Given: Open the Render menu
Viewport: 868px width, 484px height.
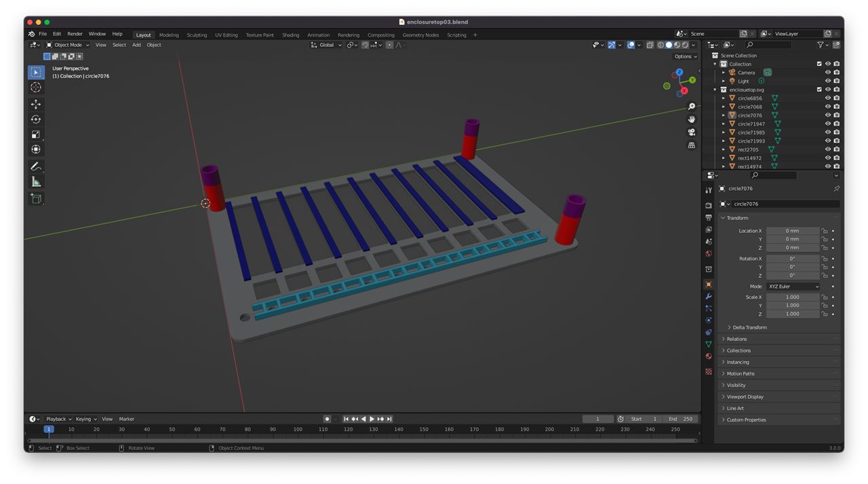Looking at the screenshot, I should [75, 34].
